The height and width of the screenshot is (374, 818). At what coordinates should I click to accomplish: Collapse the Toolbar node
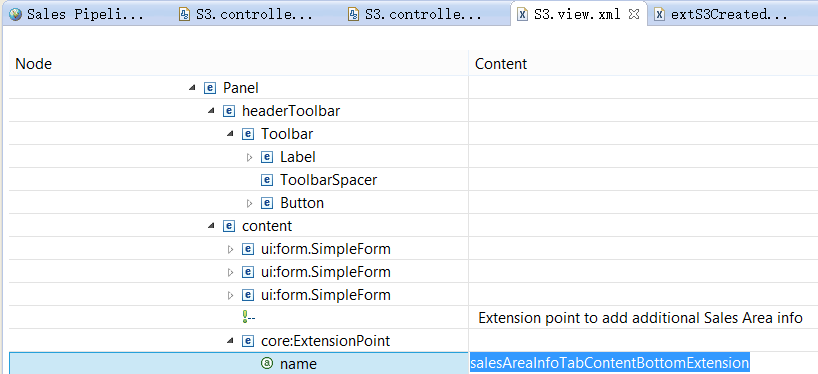point(230,134)
